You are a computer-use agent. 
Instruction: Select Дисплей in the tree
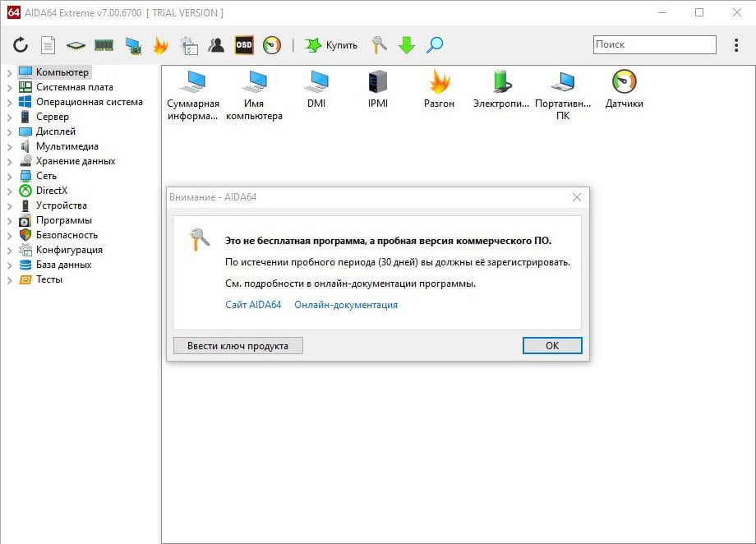[x=48, y=131]
